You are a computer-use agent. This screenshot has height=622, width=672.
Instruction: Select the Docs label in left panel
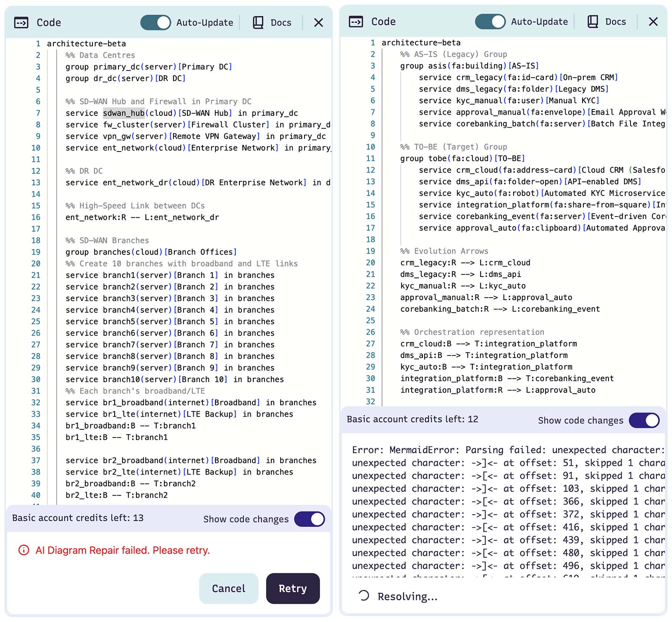coord(281,23)
